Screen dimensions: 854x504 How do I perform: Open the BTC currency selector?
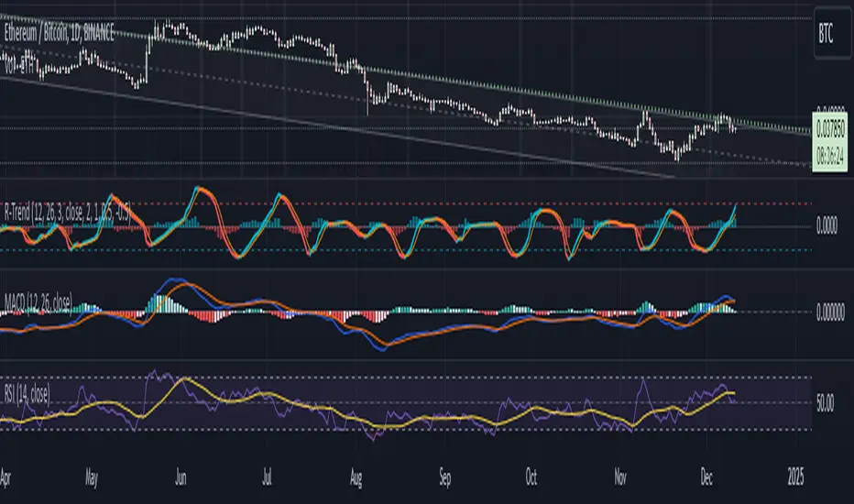pos(831,31)
